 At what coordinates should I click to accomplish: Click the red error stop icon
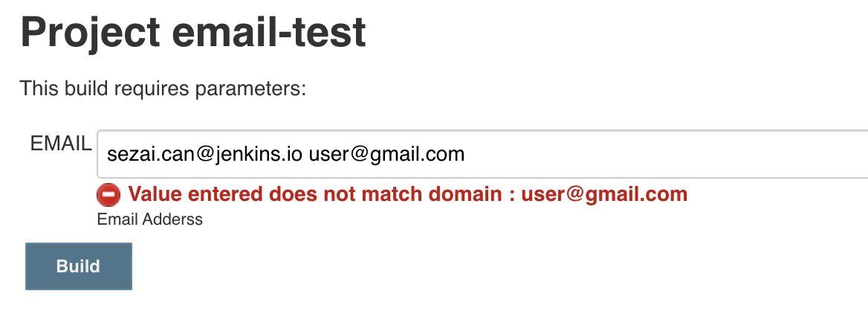point(108,194)
